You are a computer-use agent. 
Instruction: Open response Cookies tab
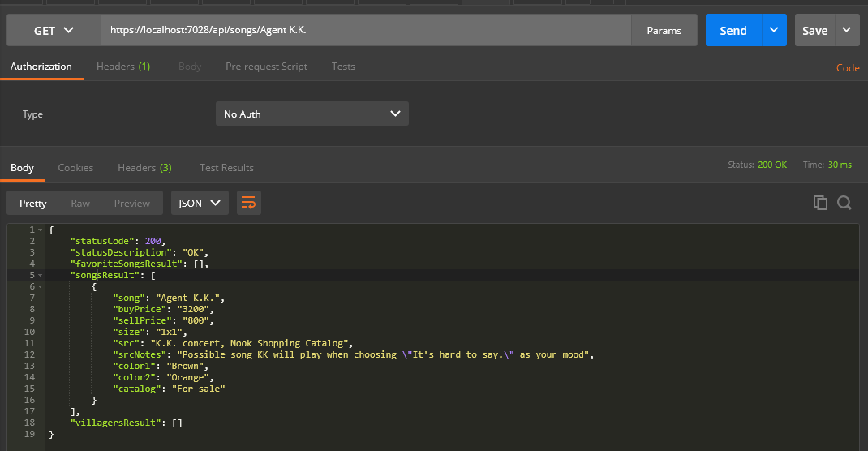tap(75, 168)
